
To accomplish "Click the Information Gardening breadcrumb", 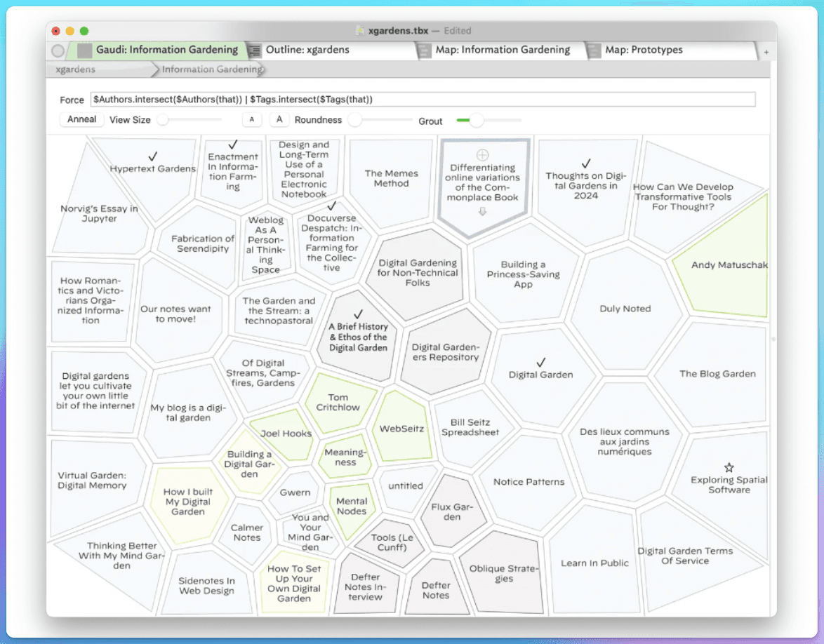I will 212,69.
